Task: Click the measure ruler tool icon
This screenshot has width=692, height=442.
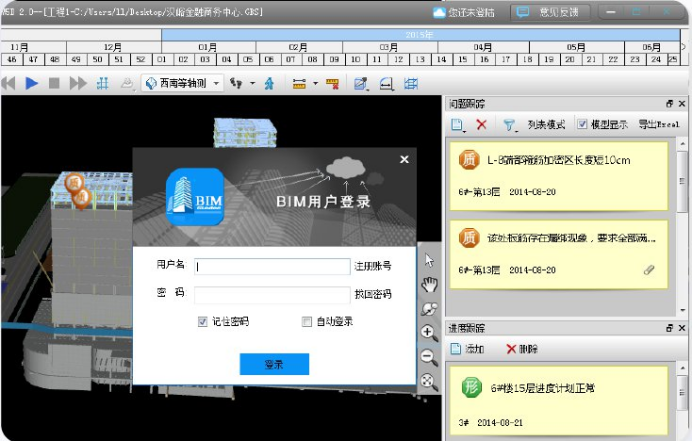Action: point(298,84)
